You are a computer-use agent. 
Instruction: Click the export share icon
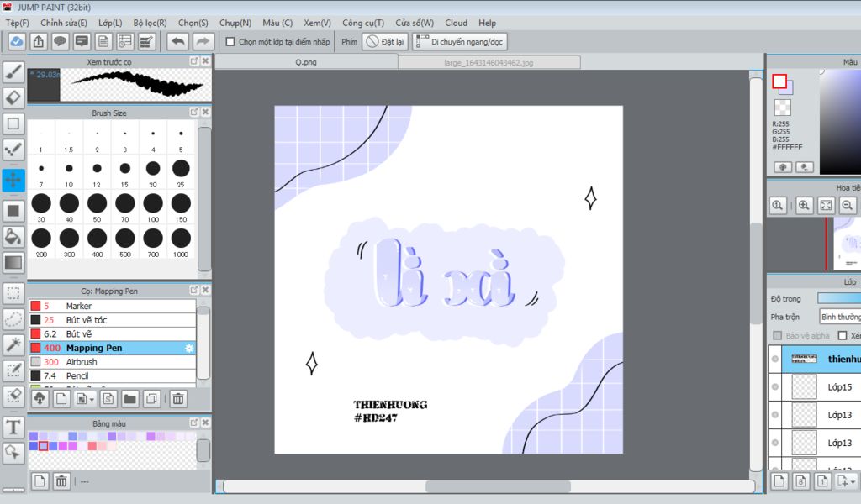(38, 42)
